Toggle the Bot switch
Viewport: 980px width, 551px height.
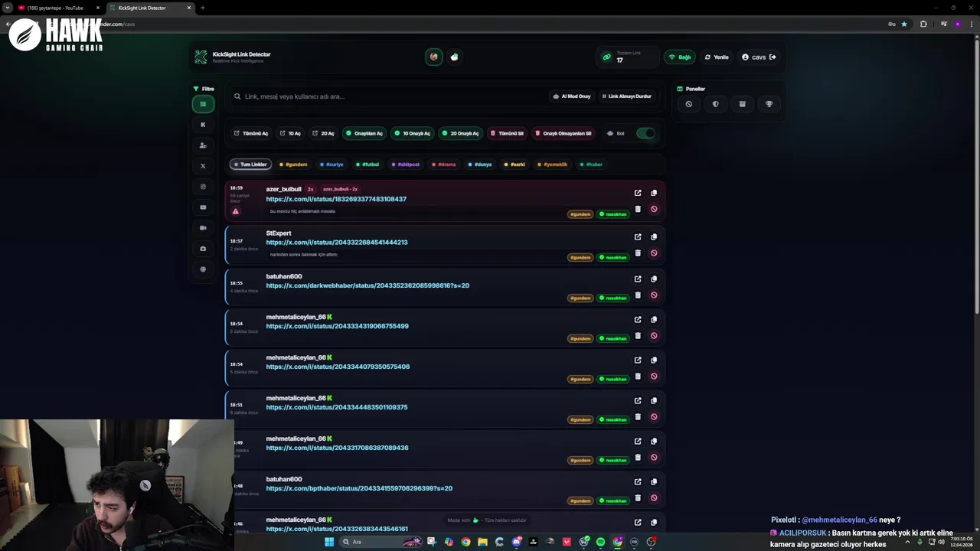645,133
